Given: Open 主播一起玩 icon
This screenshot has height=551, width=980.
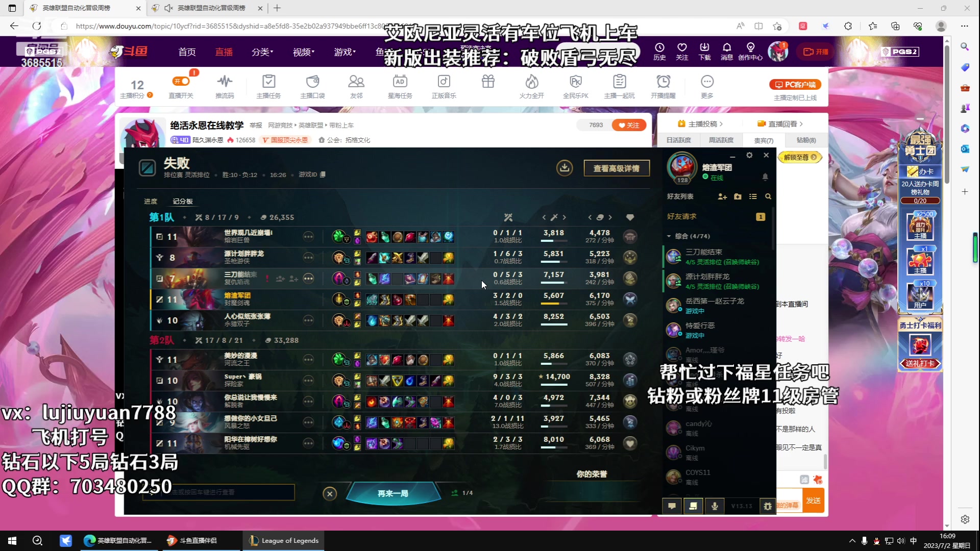Looking at the screenshot, I should tap(620, 86).
